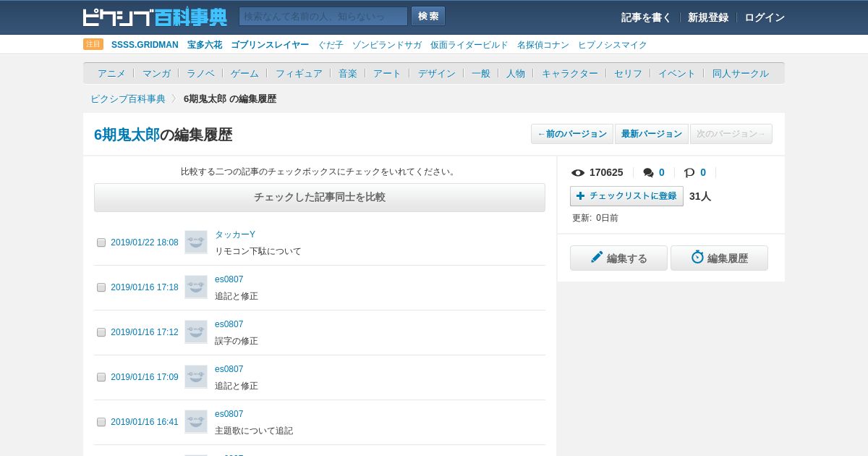Open the フィギュア category tab
This screenshot has width=868, height=456.
tap(299, 73)
